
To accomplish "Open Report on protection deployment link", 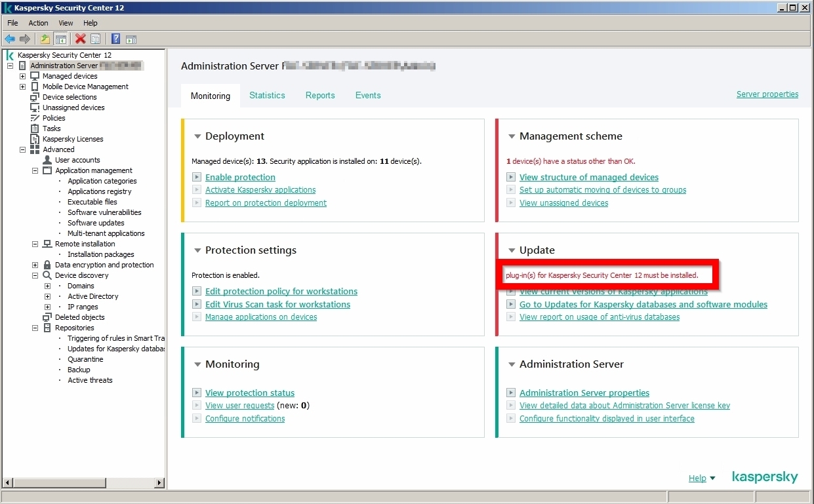I will pyautogui.click(x=266, y=203).
